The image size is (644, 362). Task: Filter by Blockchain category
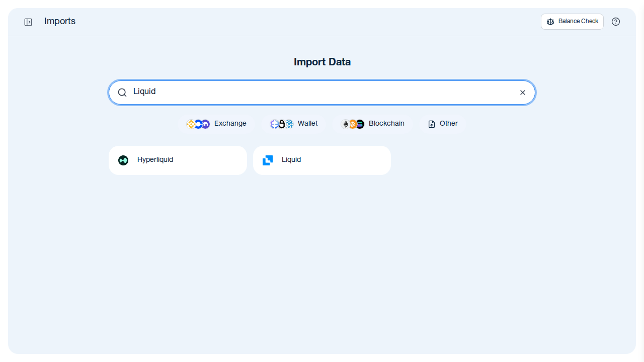tap(373, 124)
